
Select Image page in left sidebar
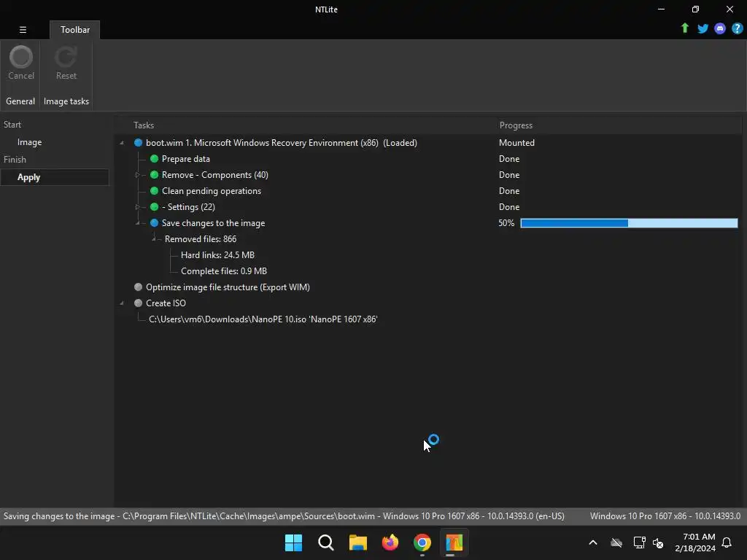29,142
